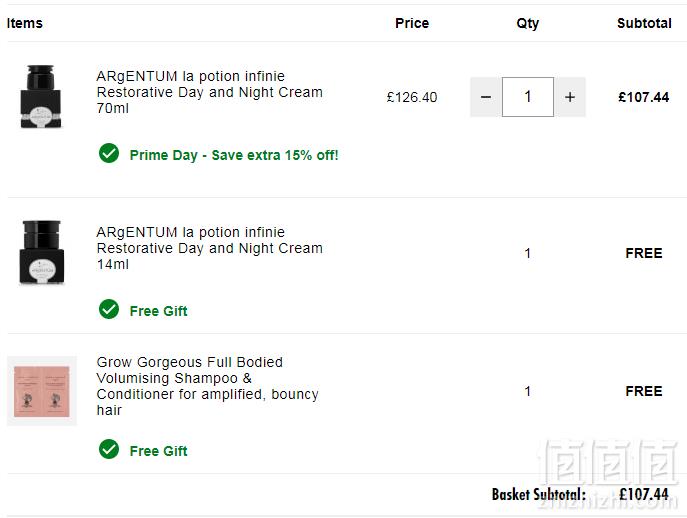Open the ARgENTUM Restorative Cream 14ml product link
Image resolution: width=687 pixels, height=518 pixels.
(209, 248)
